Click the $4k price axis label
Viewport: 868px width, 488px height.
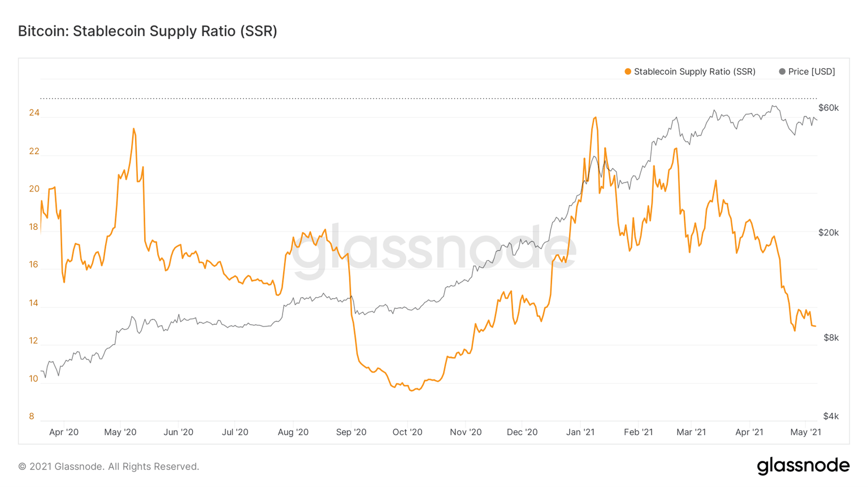click(x=831, y=416)
